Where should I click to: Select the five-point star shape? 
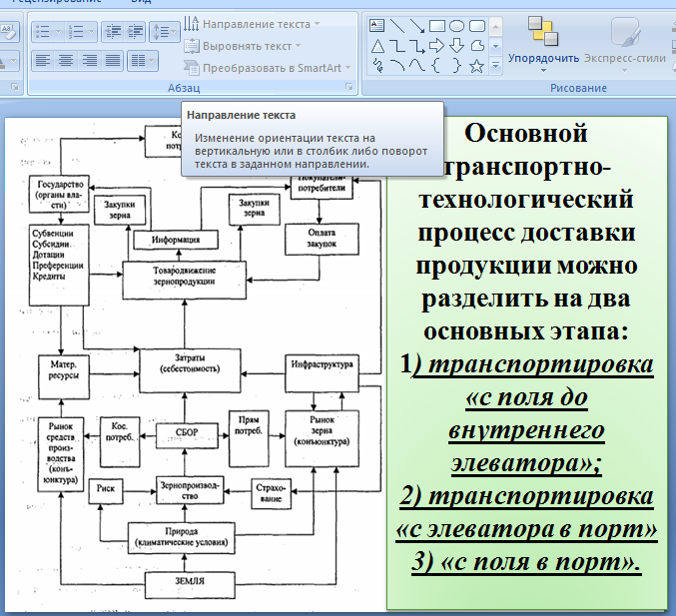(x=477, y=66)
